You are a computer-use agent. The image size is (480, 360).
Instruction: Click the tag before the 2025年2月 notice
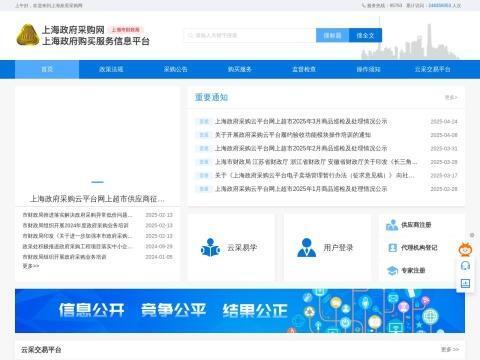[204, 148]
